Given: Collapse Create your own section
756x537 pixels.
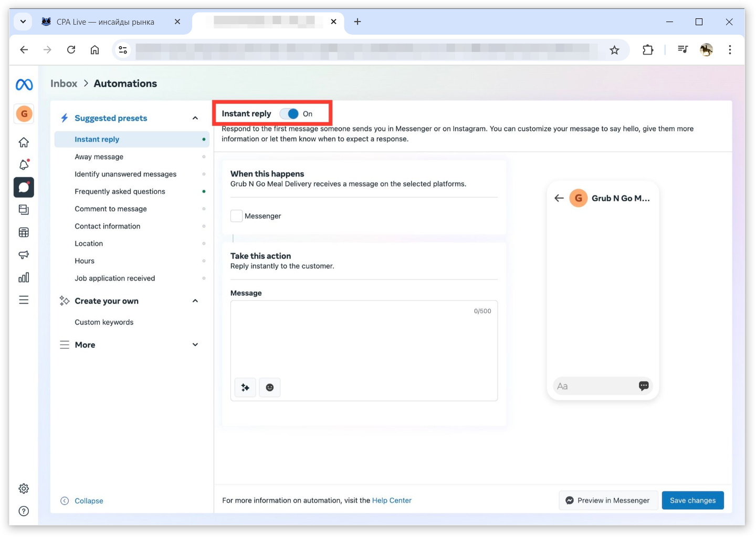Looking at the screenshot, I should [195, 301].
